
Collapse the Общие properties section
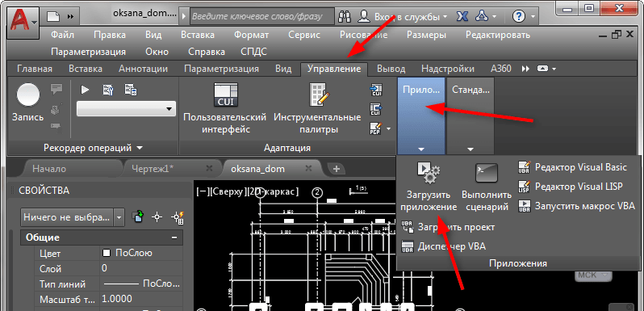pyautogui.click(x=175, y=237)
